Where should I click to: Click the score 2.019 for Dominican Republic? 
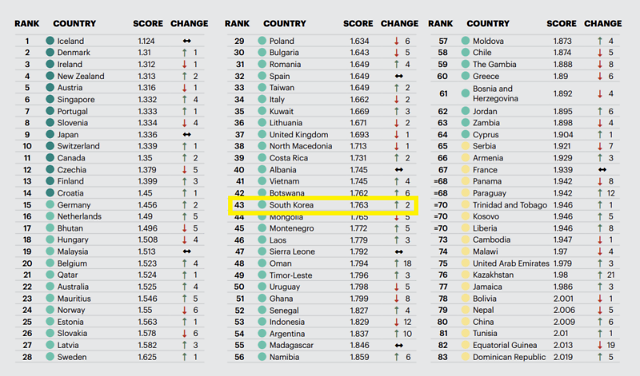(x=563, y=357)
